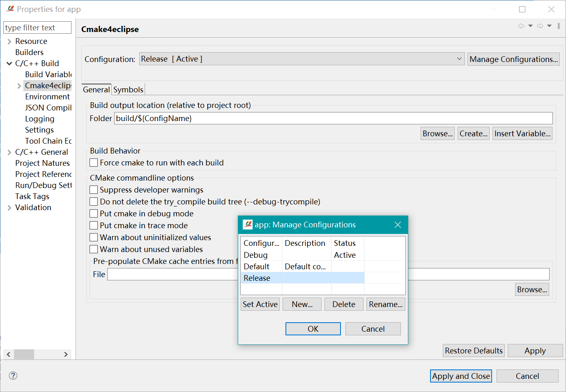
Task: Expand the Cmake4eclipse tree node
Action: 19,86
